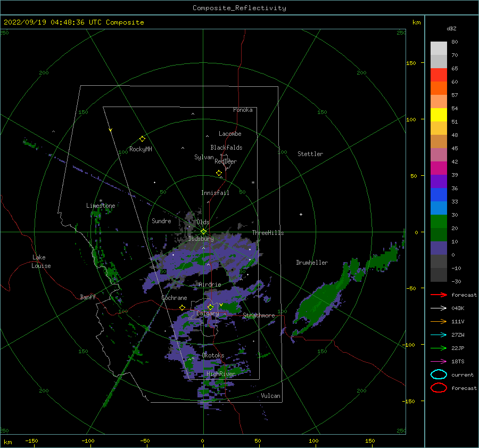Click the Blackfalds label

click(x=226, y=148)
